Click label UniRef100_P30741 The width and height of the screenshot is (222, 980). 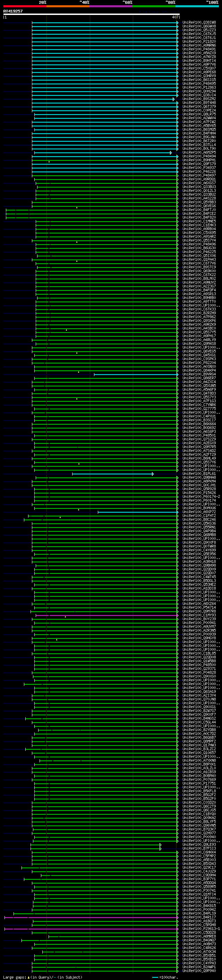pyautogui.click(x=199, y=891)
